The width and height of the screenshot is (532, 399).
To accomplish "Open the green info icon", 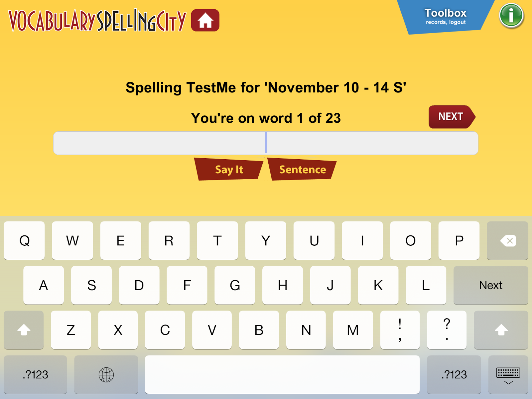I will (511, 16).
